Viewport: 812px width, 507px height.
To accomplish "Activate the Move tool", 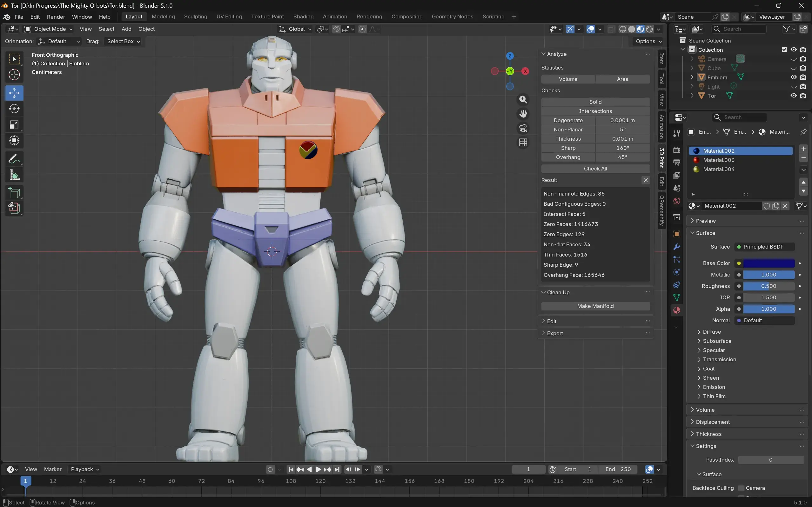I will point(14,93).
